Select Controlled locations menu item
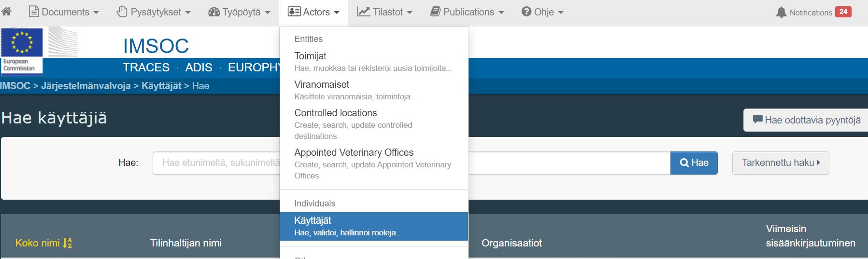Image resolution: width=868 pixels, height=259 pixels. pyautogui.click(x=336, y=113)
